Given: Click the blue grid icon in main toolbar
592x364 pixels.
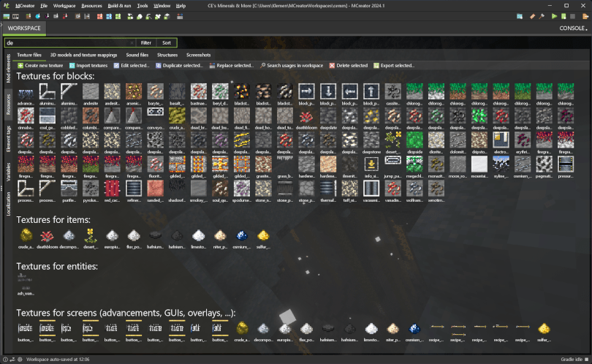Looking at the screenshot, I should [x=109, y=16].
